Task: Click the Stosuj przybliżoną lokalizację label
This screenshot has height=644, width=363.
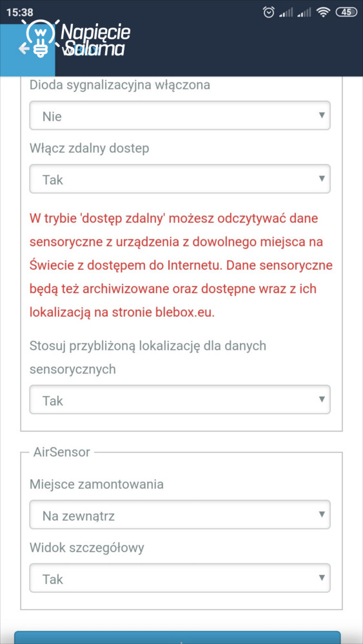Action: [148, 357]
